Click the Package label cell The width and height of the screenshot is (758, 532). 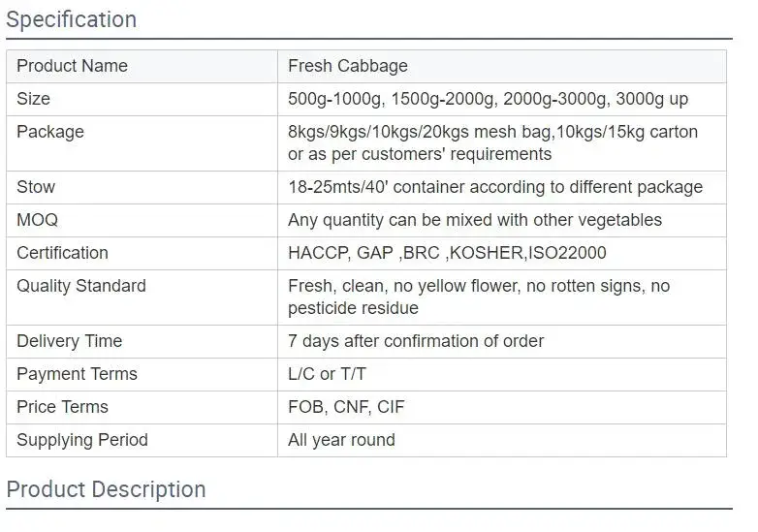point(142,143)
